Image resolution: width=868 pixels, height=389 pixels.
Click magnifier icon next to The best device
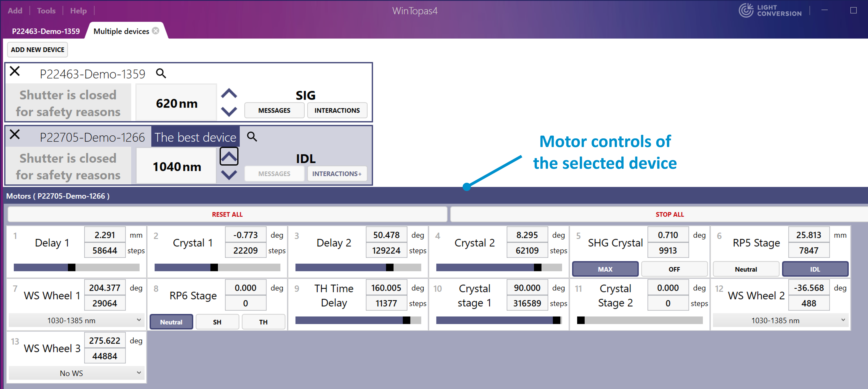click(252, 137)
